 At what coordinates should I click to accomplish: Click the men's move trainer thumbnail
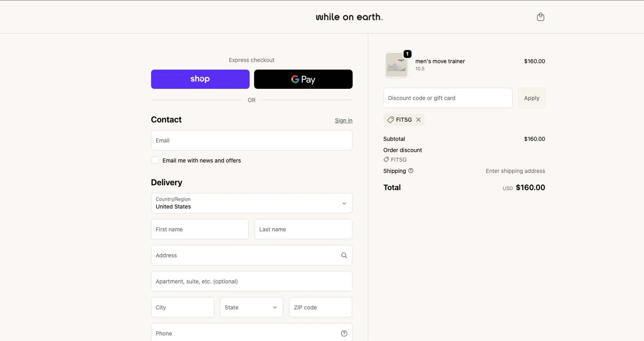[x=396, y=65]
